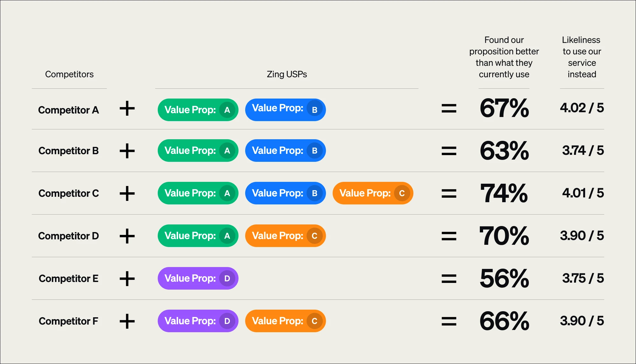The width and height of the screenshot is (636, 364).
Task: Click circled letter D badge in Competitor E row
Action: (x=227, y=278)
